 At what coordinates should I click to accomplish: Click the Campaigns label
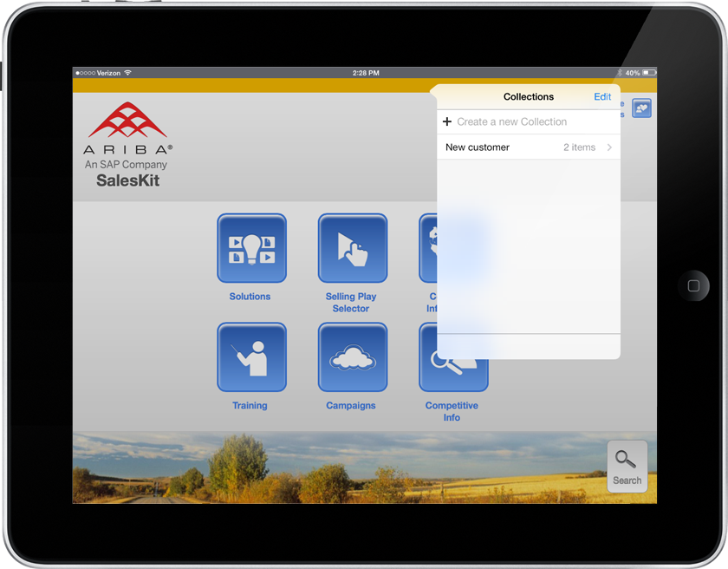click(351, 406)
